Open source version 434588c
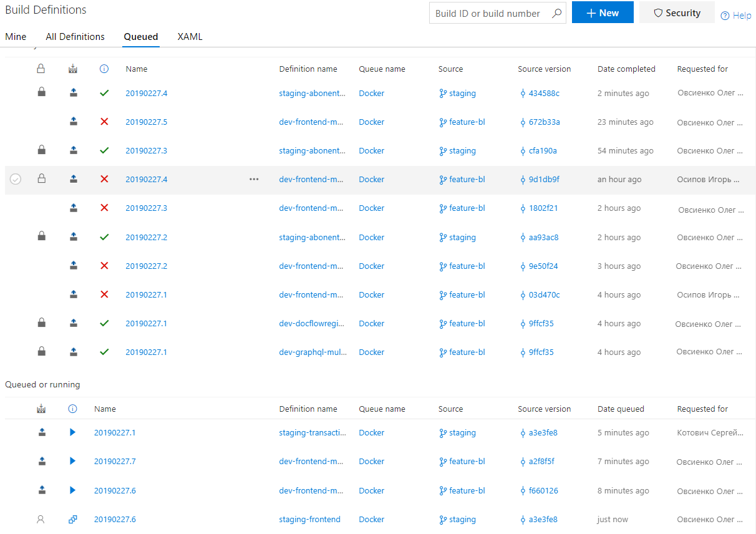756x534 pixels. 544,93
